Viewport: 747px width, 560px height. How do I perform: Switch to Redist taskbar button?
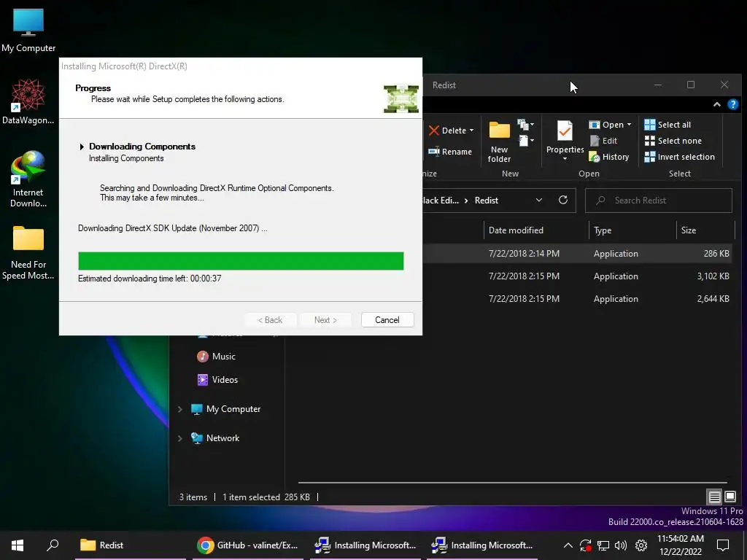130,545
